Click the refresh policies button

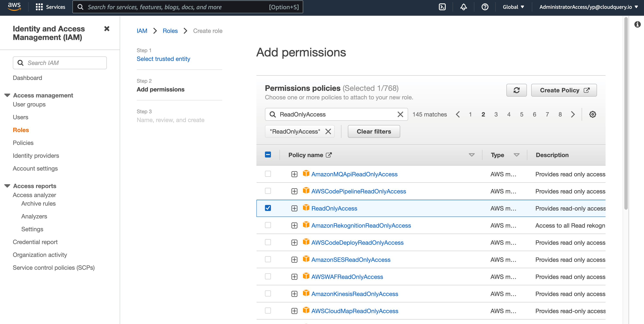[x=516, y=90]
